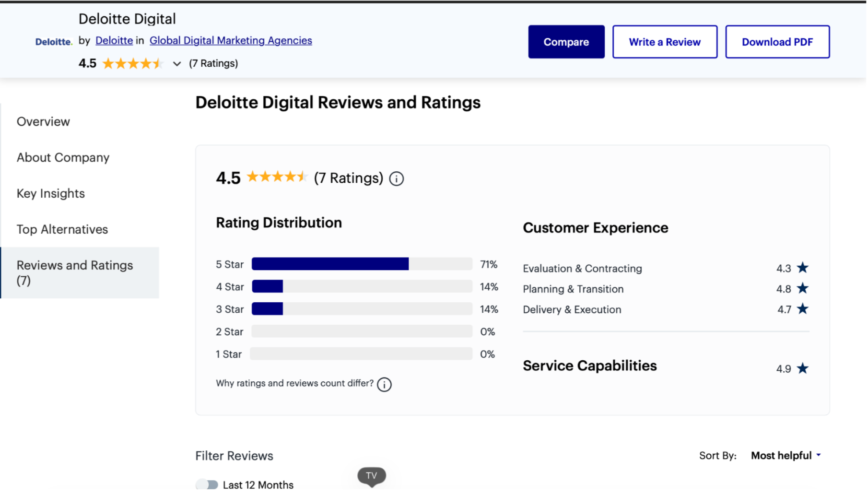Toggle the Last 12 Months switch
The height and width of the screenshot is (495, 868).
click(207, 484)
